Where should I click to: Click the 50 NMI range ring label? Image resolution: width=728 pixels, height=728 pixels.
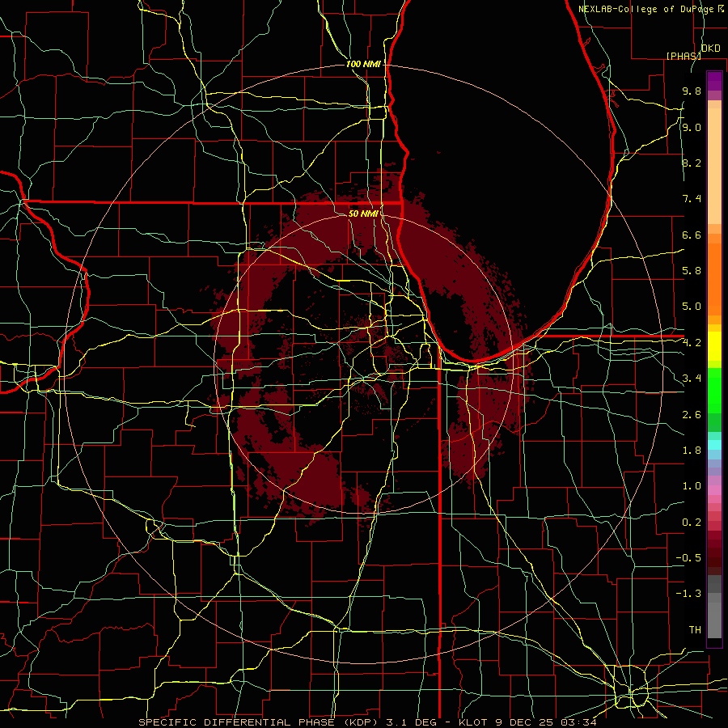point(363,214)
